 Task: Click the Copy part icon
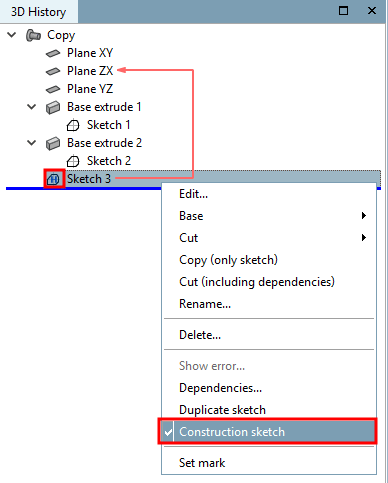33,35
